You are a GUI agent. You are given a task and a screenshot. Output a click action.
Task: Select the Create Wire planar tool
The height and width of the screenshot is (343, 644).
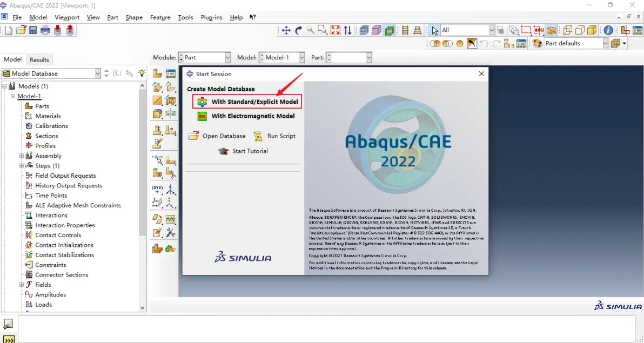157,100
